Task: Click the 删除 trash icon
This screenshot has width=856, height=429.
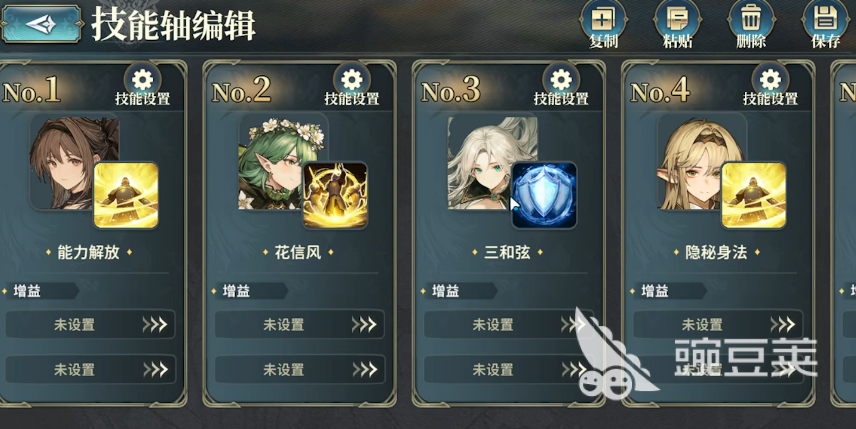Action: 751,25
